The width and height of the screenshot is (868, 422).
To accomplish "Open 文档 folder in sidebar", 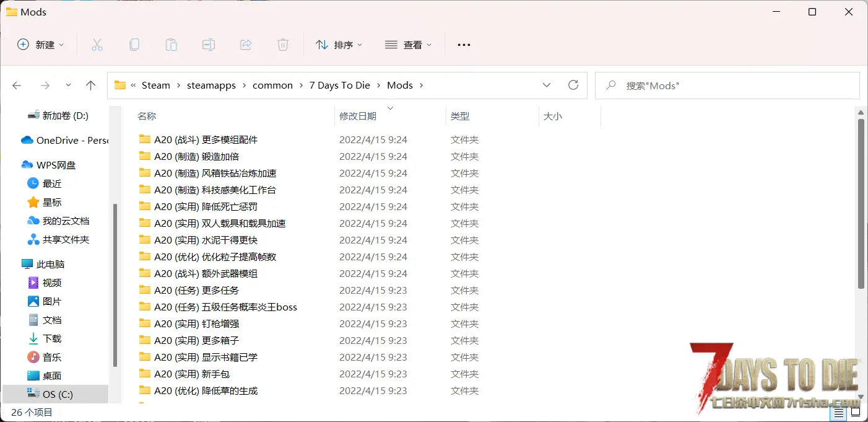I will pos(45,320).
